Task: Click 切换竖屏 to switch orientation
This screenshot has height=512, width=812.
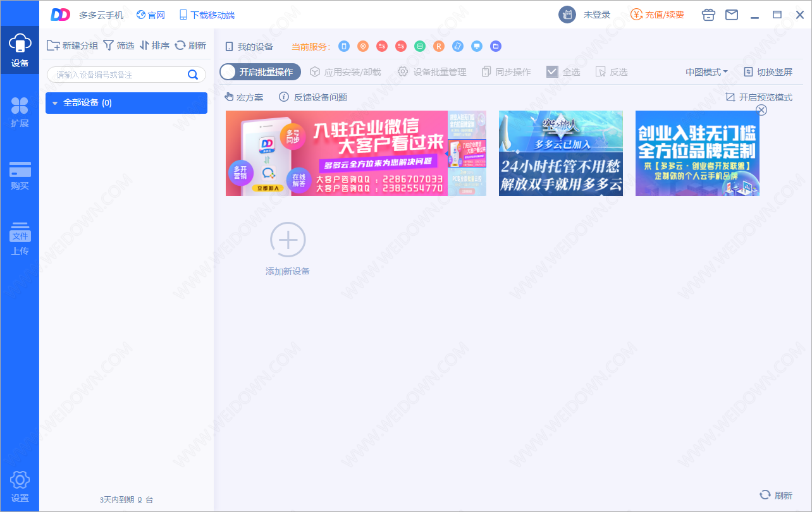Action: (x=768, y=72)
